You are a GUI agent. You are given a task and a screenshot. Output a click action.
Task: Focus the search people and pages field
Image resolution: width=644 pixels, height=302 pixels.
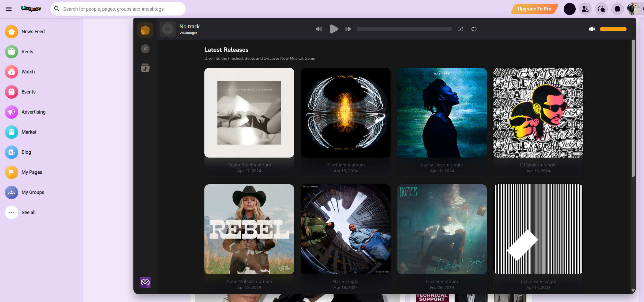coord(118,9)
